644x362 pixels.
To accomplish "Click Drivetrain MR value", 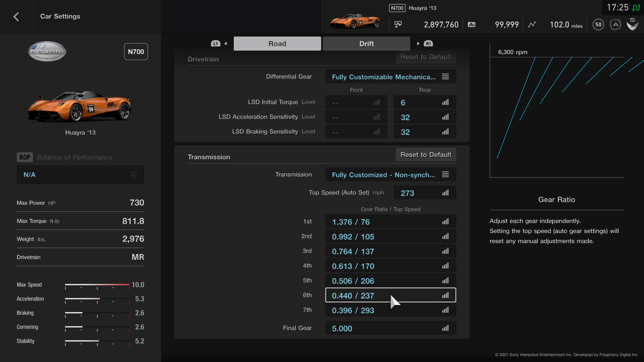I will pos(138,257).
